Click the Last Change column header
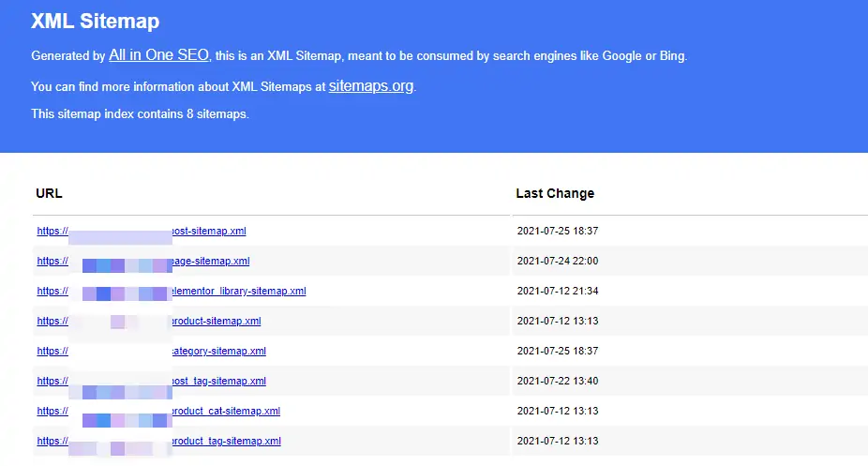The width and height of the screenshot is (868, 466). (555, 193)
